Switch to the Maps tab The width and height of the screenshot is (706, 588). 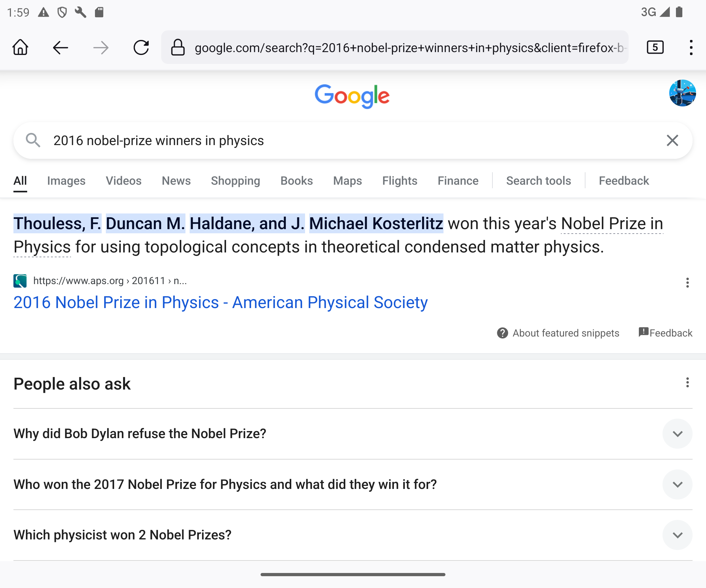pyautogui.click(x=347, y=181)
